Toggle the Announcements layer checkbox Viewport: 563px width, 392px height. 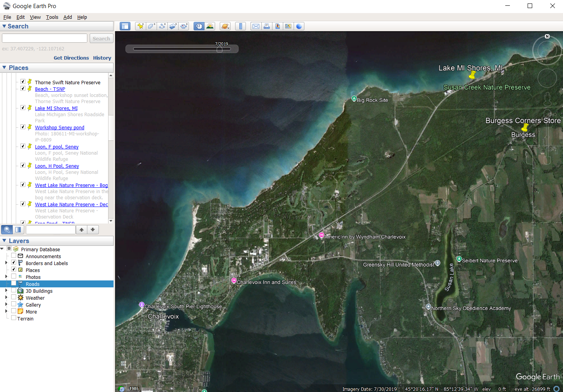(13, 255)
